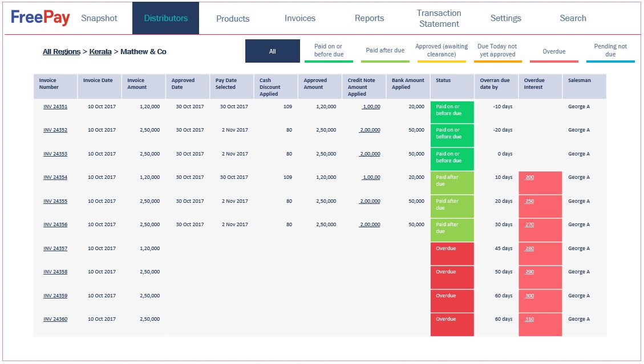View credit note amount for INV 24355
644x364 pixels.
[x=369, y=201]
